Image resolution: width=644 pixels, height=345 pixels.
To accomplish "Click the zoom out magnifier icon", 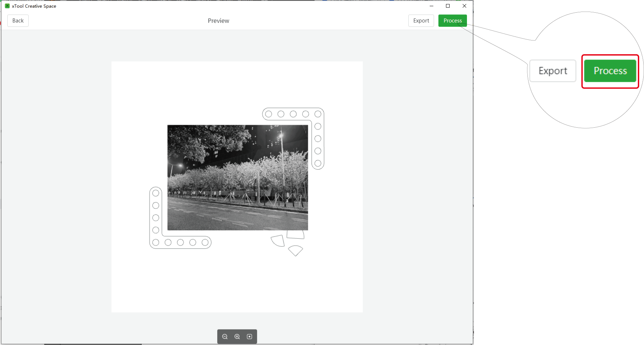I will (225, 337).
